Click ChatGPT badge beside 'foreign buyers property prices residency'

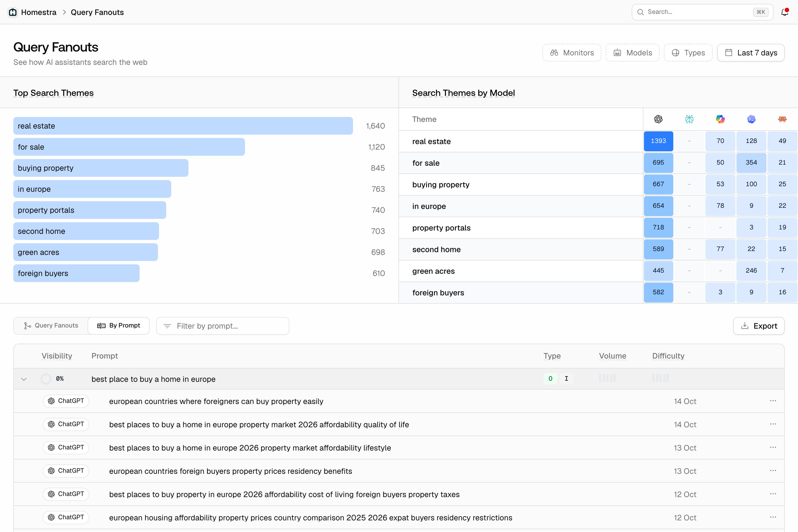pos(66,471)
